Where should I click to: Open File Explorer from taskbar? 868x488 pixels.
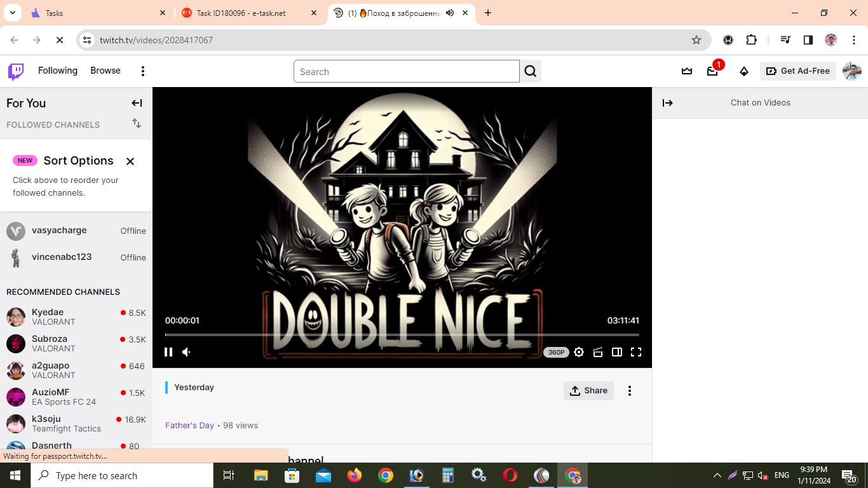tap(261, 475)
